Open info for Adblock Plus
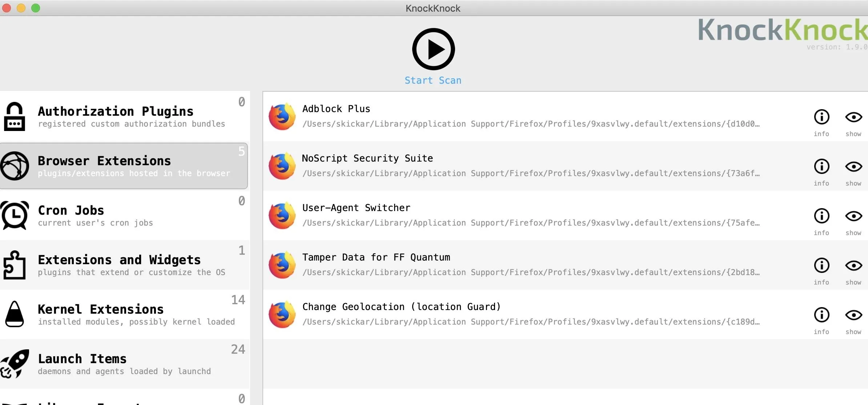Screen dimensions: 868x405 tap(821, 117)
